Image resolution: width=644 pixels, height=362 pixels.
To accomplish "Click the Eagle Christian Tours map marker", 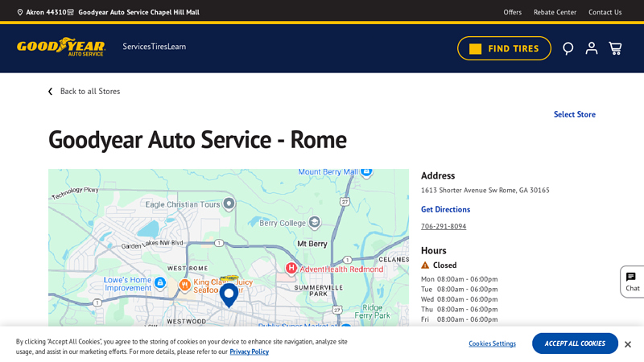I will (x=229, y=204).
